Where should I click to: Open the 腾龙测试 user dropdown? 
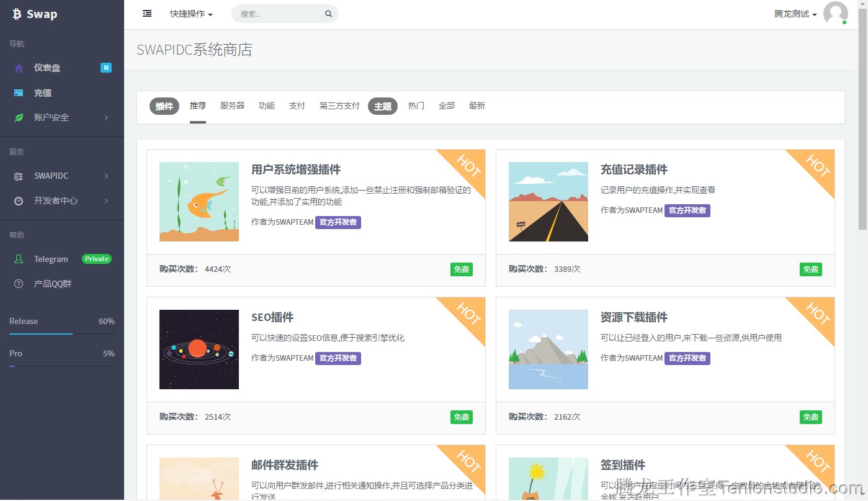(x=795, y=14)
